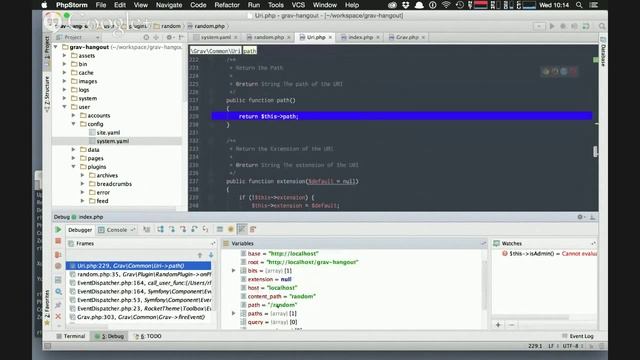Click the editor vertical scrollbar thumb

click(x=595, y=152)
